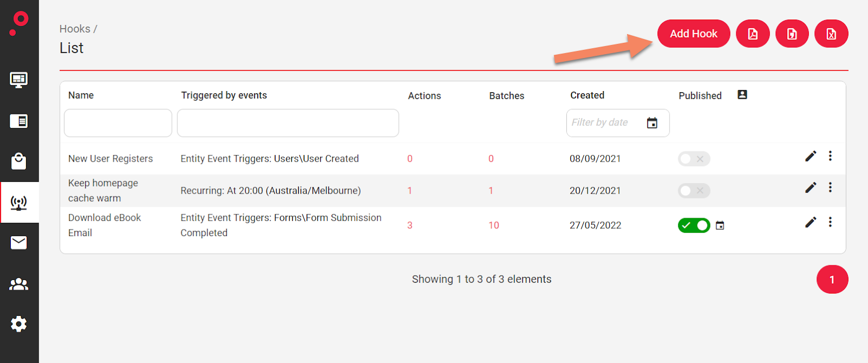Edit the Download eBook Email hook
This screenshot has width=868, height=363.
pyautogui.click(x=810, y=222)
